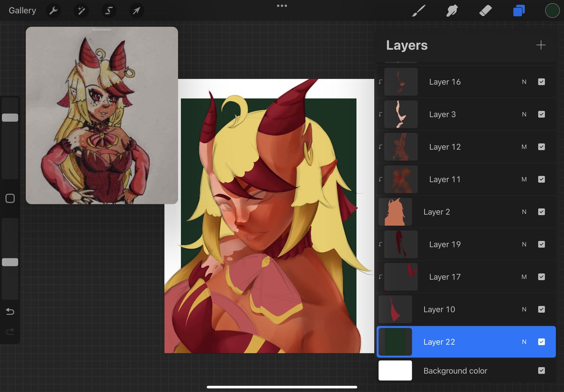Open blend mode N for Layer 16

(x=524, y=82)
